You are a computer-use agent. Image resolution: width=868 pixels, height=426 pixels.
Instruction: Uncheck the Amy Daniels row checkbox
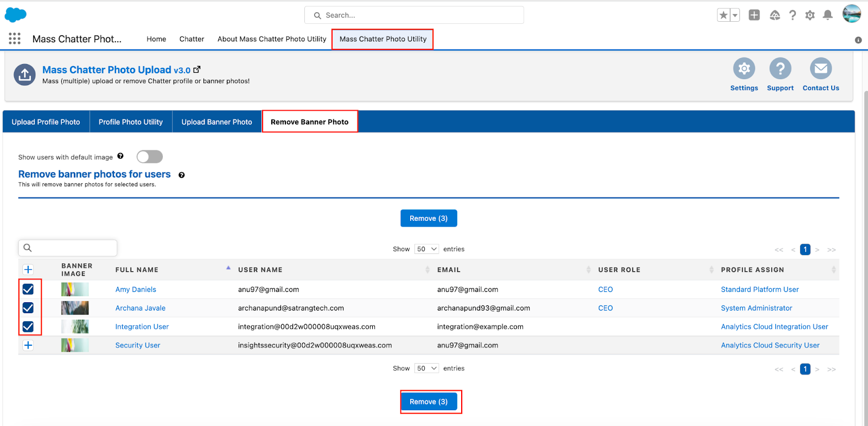28,289
